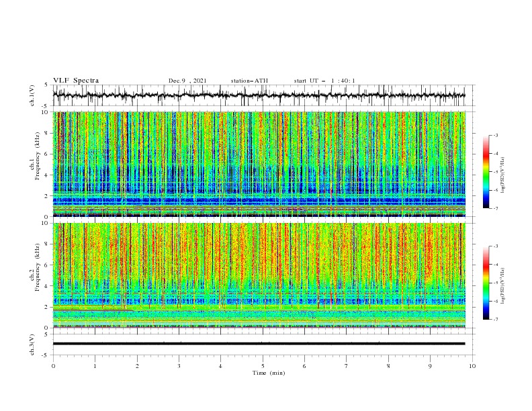The height and width of the screenshot is (411, 532).
Task: Click the 'ch.3(V)' axis label
Action: click(x=32, y=345)
